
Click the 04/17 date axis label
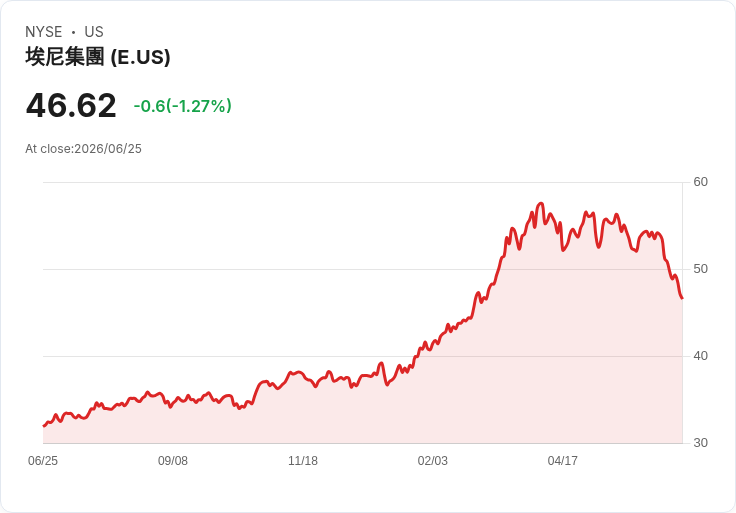coord(562,460)
